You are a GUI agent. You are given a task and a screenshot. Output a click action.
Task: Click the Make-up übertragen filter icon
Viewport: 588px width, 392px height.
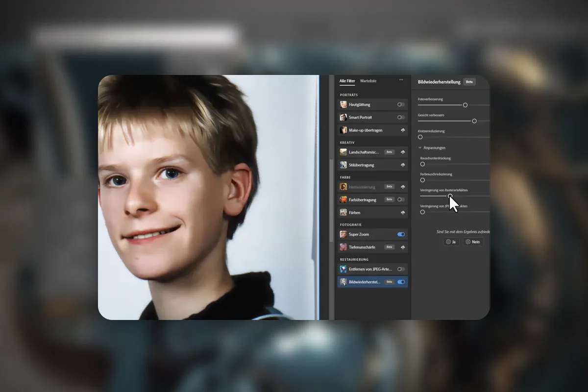click(x=343, y=130)
